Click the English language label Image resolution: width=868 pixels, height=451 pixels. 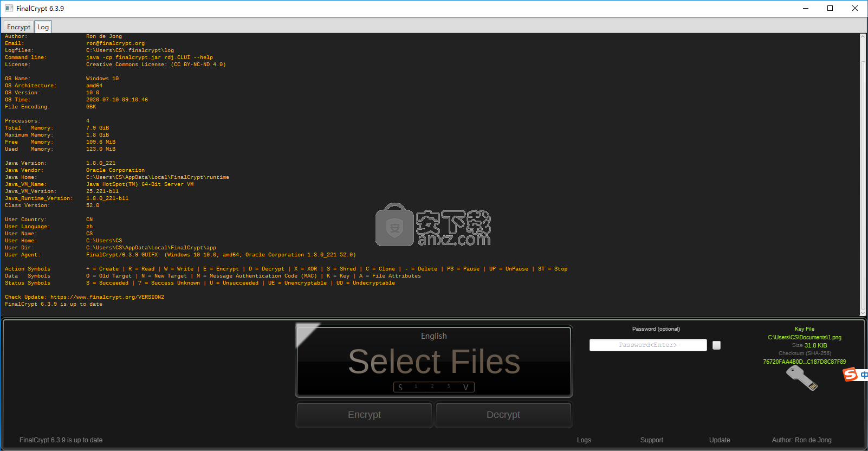[434, 336]
